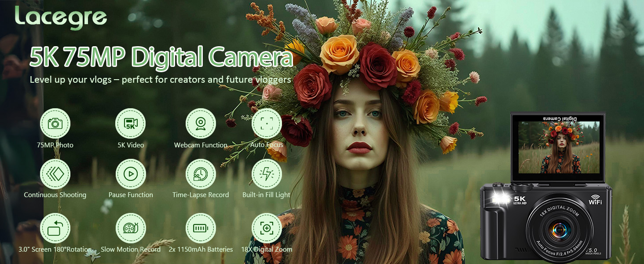644x264 pixels.
Task: Click the 'Slow Motion Record' label
Action: click(131, 249)
